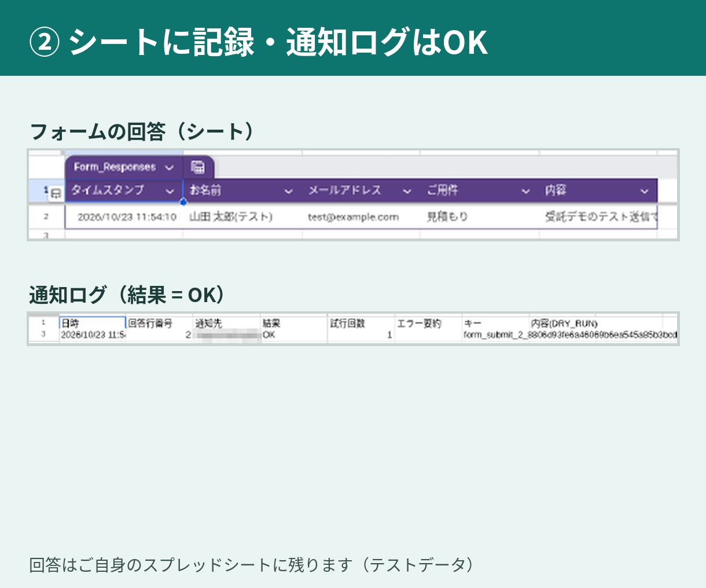This screenshot has height=588, width=706.
Task: Open the 内容 column dropdown arrow in the form sheet
Action: point(644,191)
